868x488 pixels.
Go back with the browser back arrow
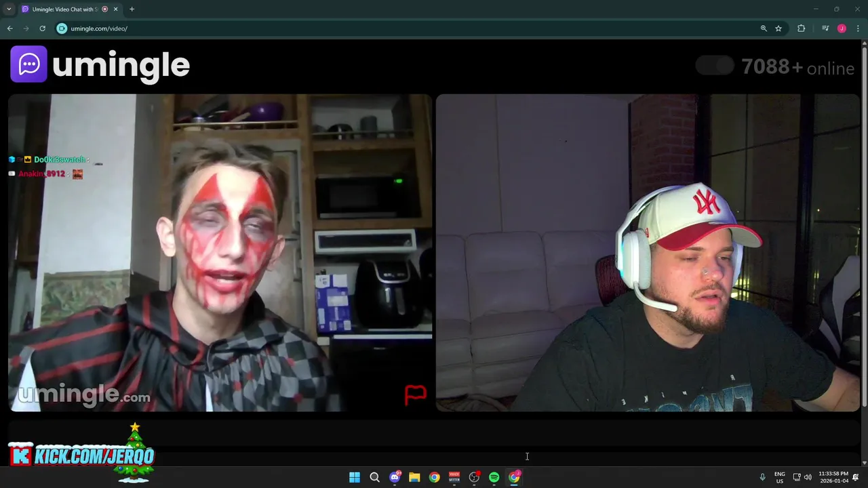[10, 28]
